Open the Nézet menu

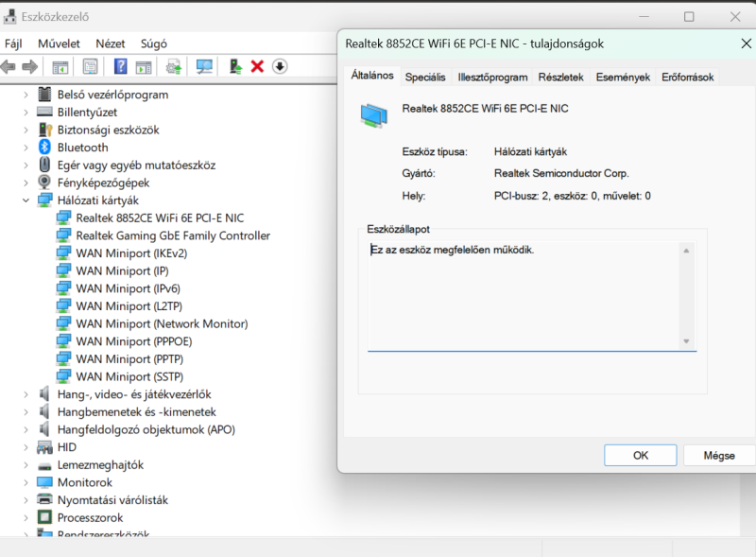pos(111,44)
